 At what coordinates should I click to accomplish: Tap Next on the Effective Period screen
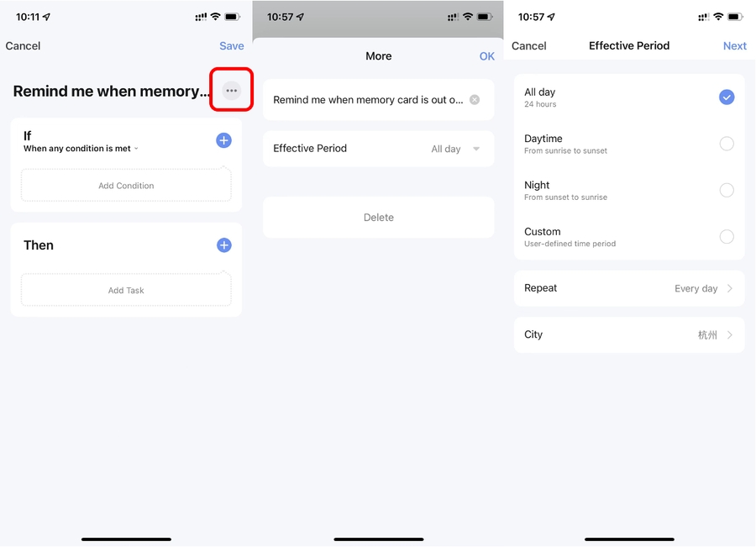[x=735, y=46]
